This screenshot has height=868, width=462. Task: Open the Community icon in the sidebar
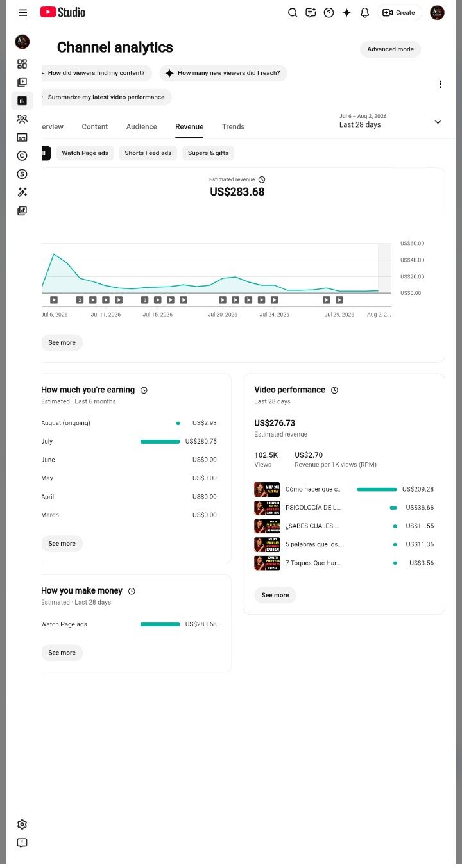tap(22, 119)
